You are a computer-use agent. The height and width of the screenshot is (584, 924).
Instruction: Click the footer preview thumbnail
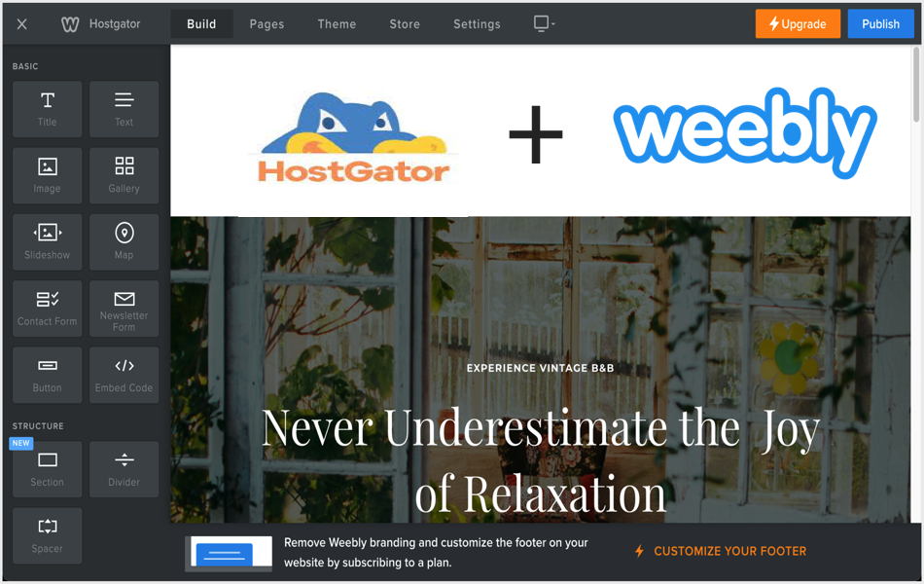229,553
